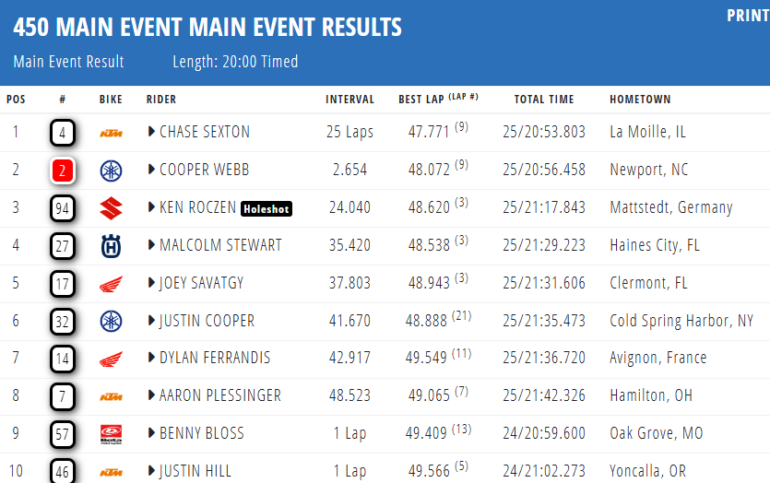This screenshot has height=483, width=770.
Task: Expand Chase Sexton rider details arrow
Action: [152, 132]
